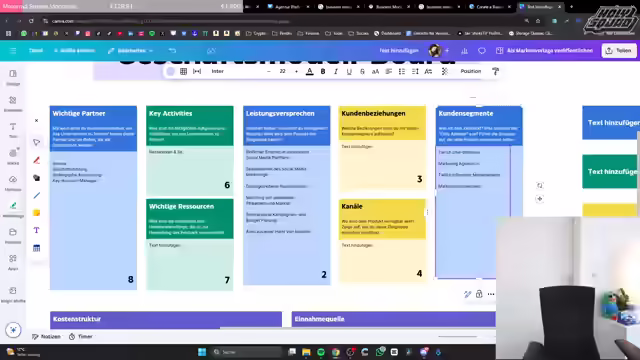Close the floating whiteboard tool strip
The image size is (640, 360).
click(36, 121)
